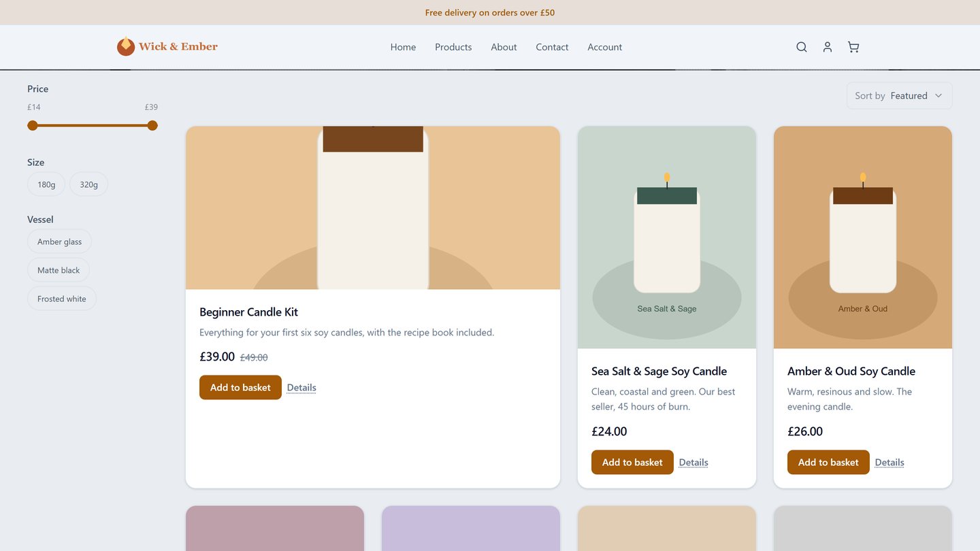Viewport: 980px width, 551px height.
Task: Click the minimum price slider handle
Action: pos(33,125)
